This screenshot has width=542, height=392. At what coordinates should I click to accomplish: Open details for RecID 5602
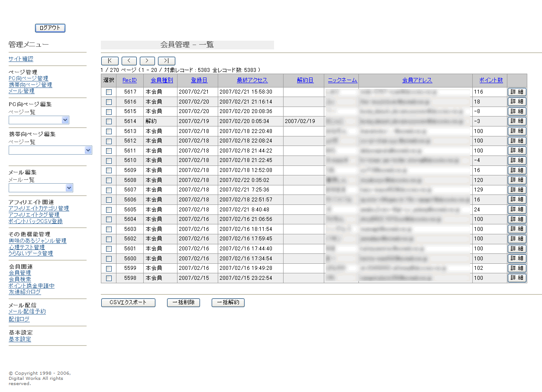[517, 239]
